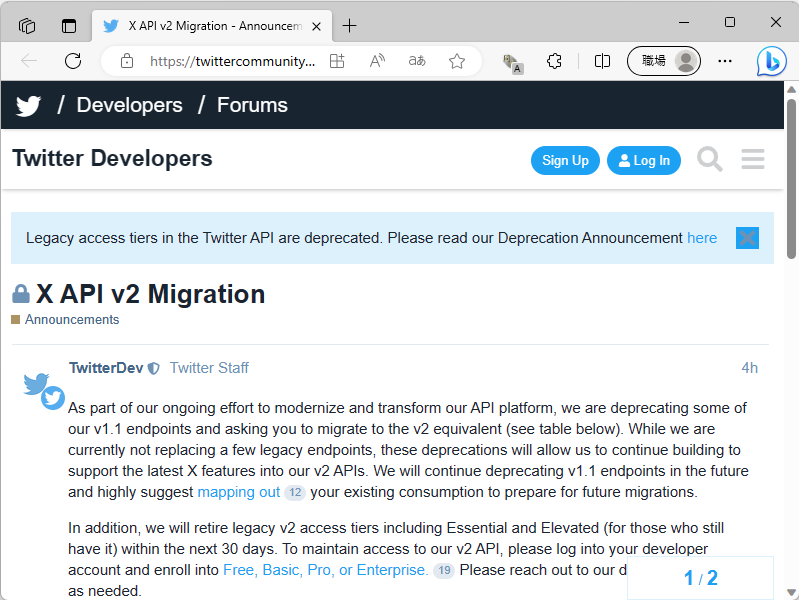799x600 pixels.
Task: Open Free, Basic, Pro, or Enterprise link
Action: 326,570
